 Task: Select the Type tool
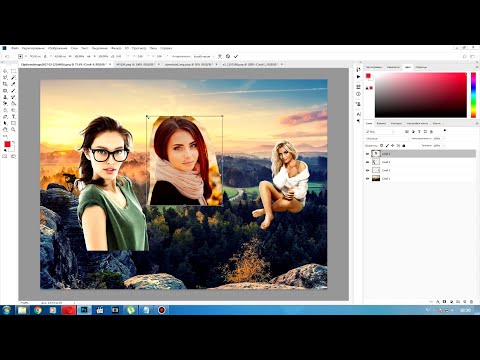13,117
